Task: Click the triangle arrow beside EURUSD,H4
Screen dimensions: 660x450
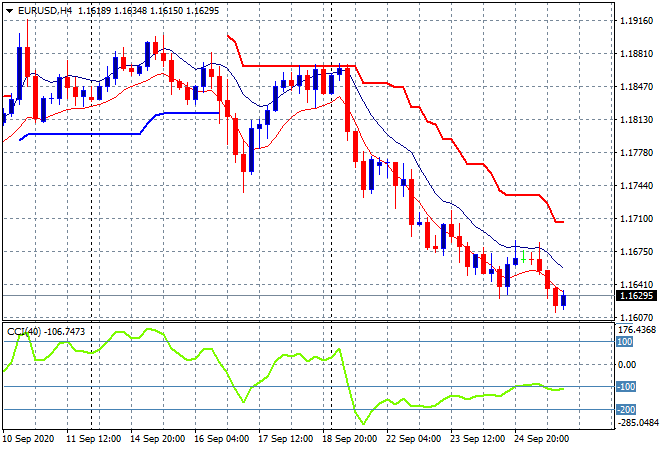Action: pos(10,10)
